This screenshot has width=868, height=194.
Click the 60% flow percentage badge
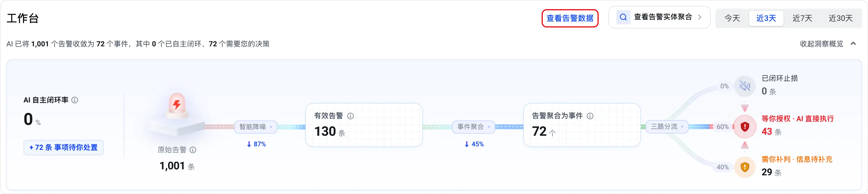pyautogui.click(x=723, y=127)
